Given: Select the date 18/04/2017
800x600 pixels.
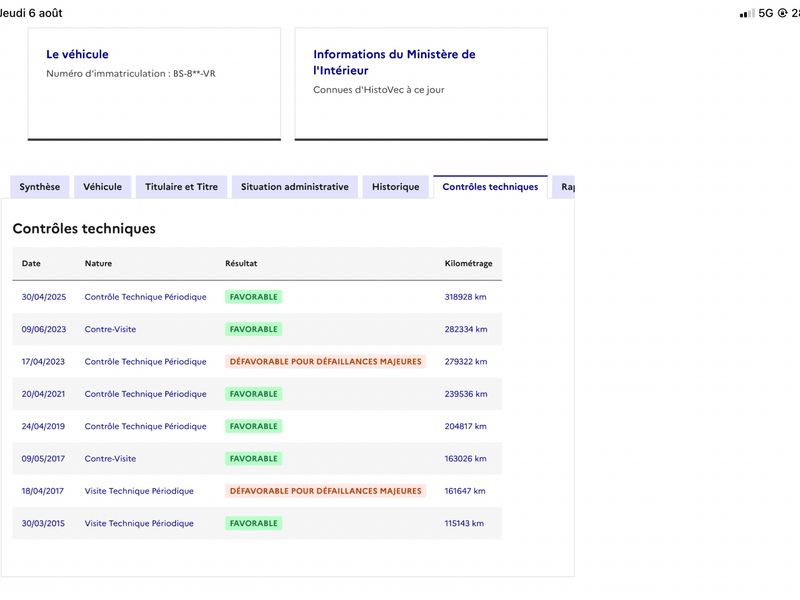Looking at the screenshot, I should click(x=43, y=491).
